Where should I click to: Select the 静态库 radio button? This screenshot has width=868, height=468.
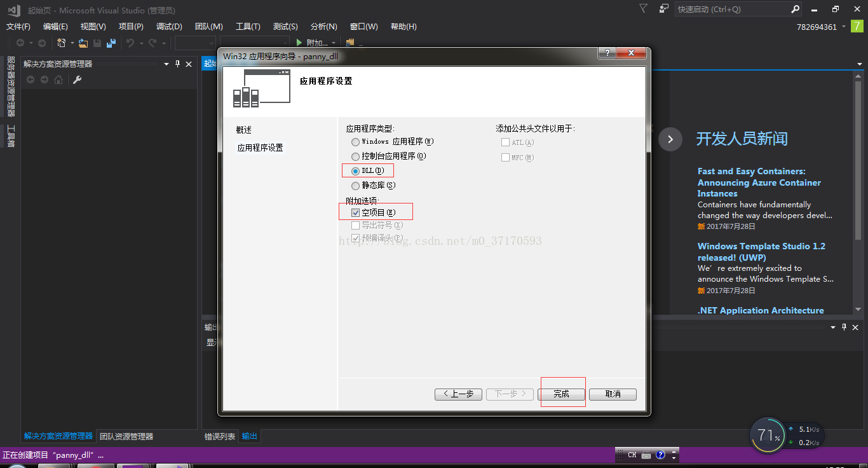click(355, 186)
